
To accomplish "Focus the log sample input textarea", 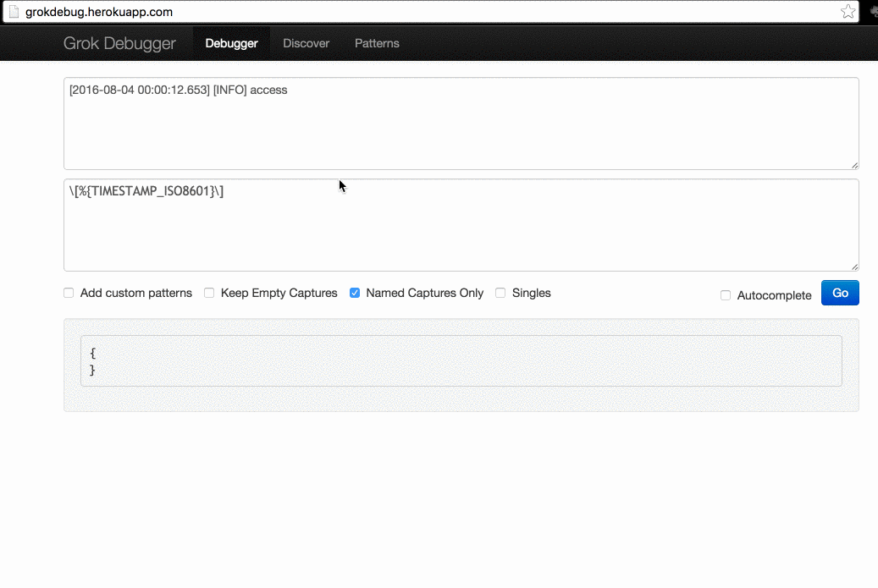I will 461,124.
